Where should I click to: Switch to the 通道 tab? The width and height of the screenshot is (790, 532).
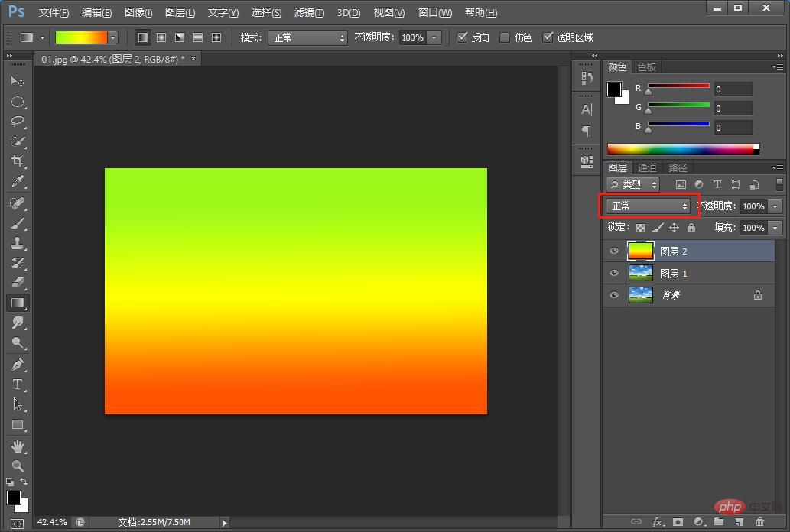647,167
